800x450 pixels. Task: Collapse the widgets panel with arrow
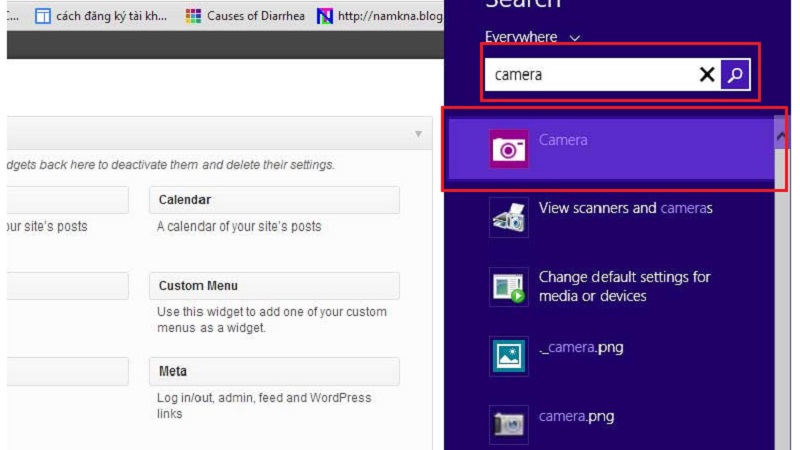[x=418, y=134]
